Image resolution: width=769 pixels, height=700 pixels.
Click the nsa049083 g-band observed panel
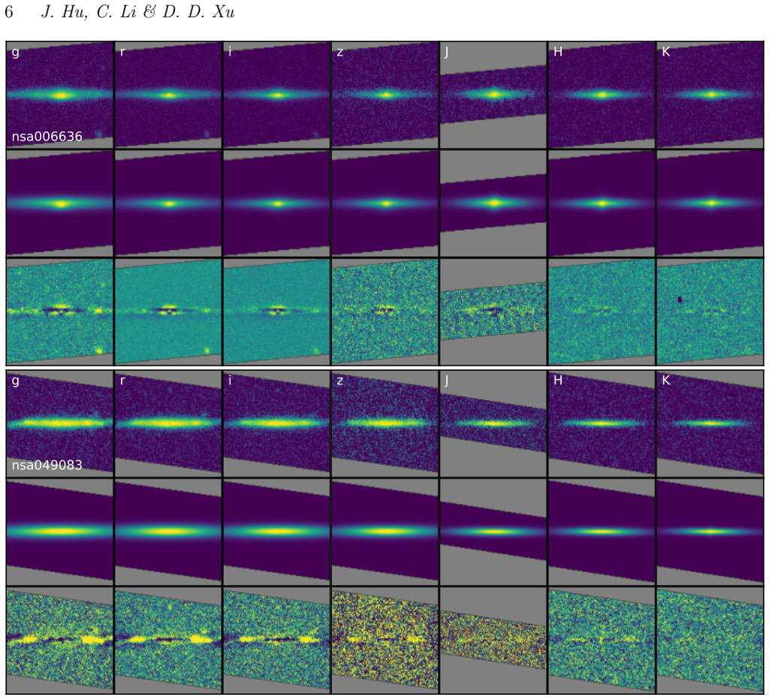pos(60,424)
